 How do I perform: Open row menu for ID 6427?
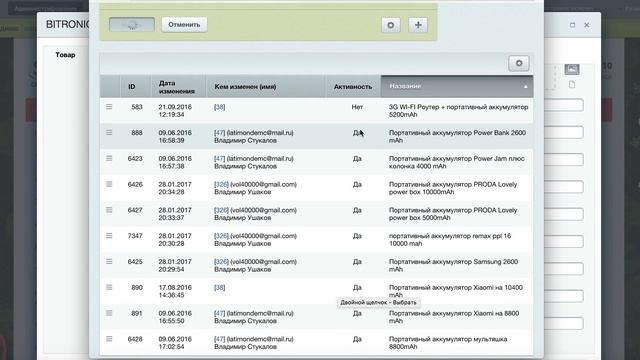point(109,210)
